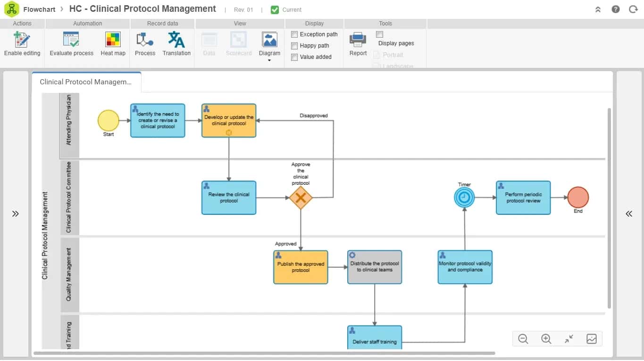Viewport: 644px width, 361px height.
Task: Click the Current status indicator
Action: (286, 9)
